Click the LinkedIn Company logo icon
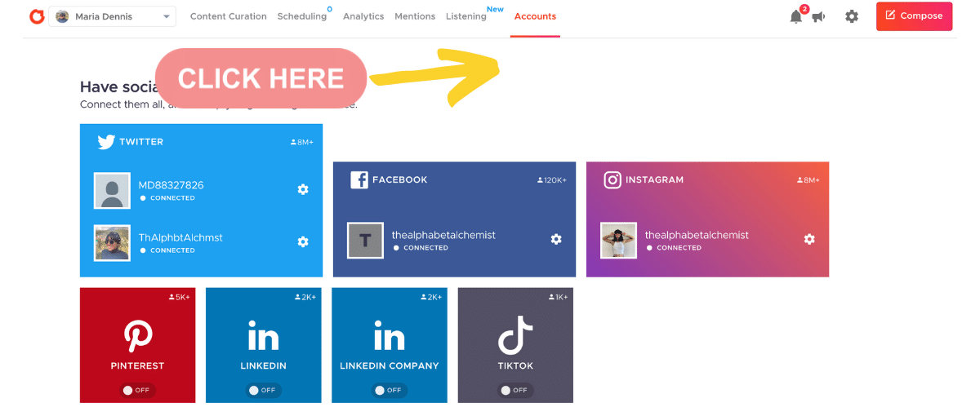This screenshot has width=980, height=416. point(389,335)
